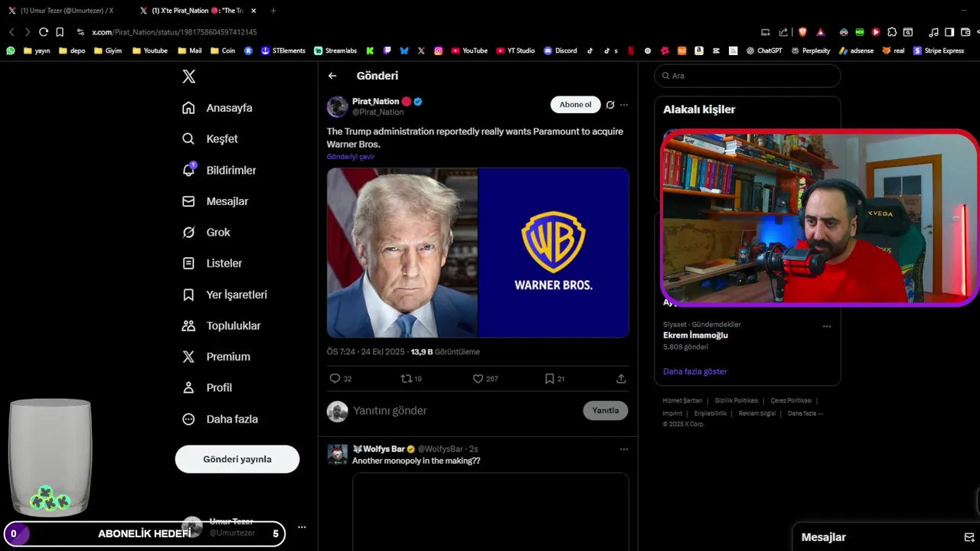Open Umurtezer account menu dots
The width and height of the screenshot is (980, 551).
click(302, 527)
